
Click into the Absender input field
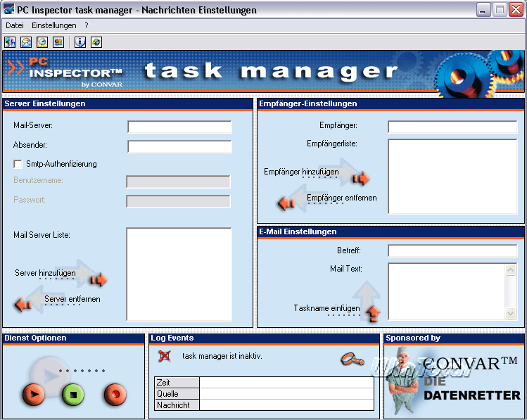point(180,146)
